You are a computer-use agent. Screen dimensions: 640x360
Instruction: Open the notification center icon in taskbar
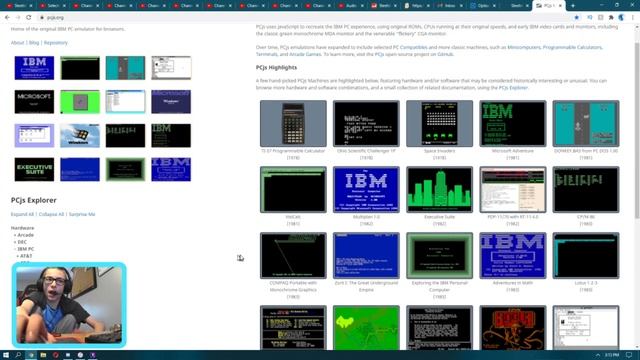(629, 355)
